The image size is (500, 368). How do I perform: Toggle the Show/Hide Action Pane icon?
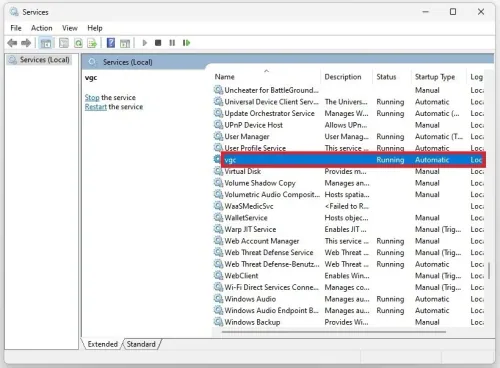[125, 43]
